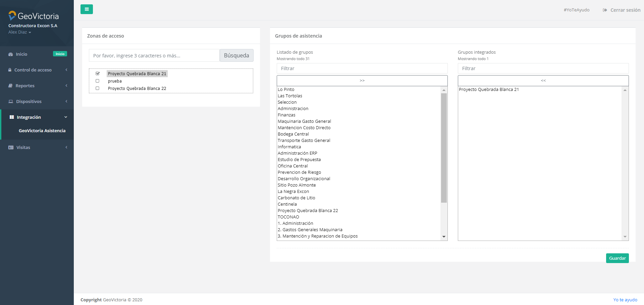644x305 pixels.
Task: Collapse the Integración menu chevron
Action: 66,117
